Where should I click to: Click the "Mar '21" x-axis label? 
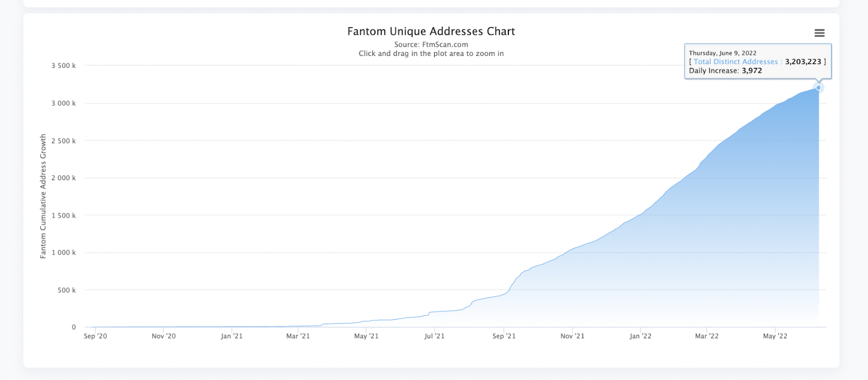(x=298, y=336)
